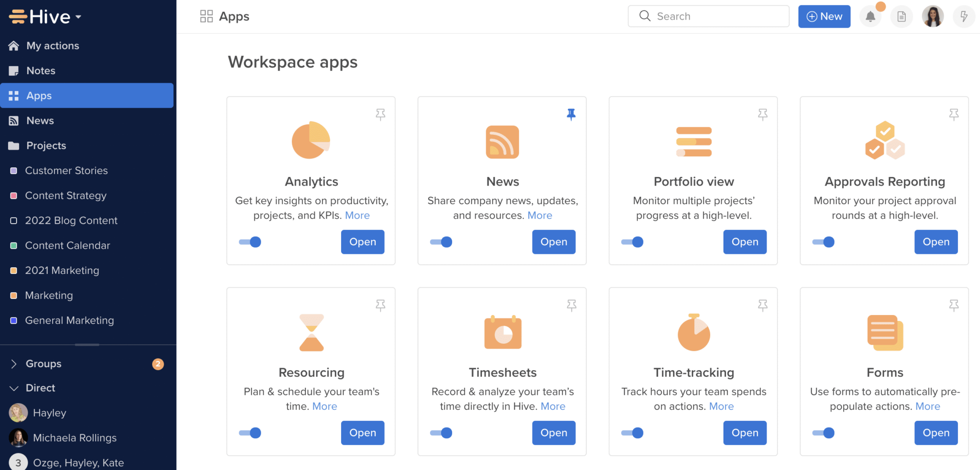
Task: Click the New button
Action: [824, 16]
